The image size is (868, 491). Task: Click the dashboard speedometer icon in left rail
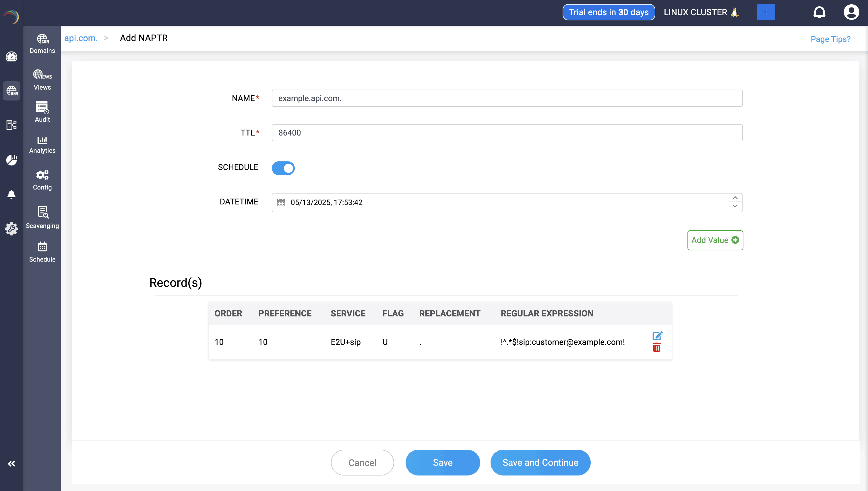click(11, 57)
